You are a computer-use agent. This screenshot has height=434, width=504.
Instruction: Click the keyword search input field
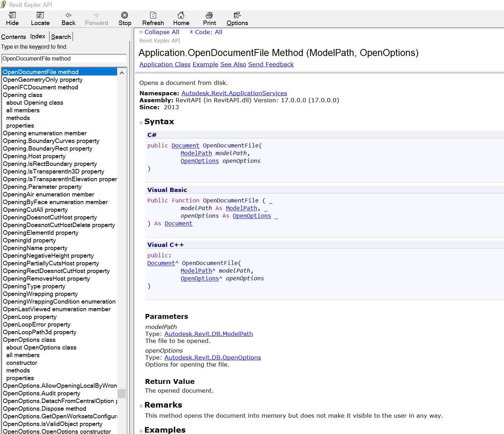[x=64, y=59]
